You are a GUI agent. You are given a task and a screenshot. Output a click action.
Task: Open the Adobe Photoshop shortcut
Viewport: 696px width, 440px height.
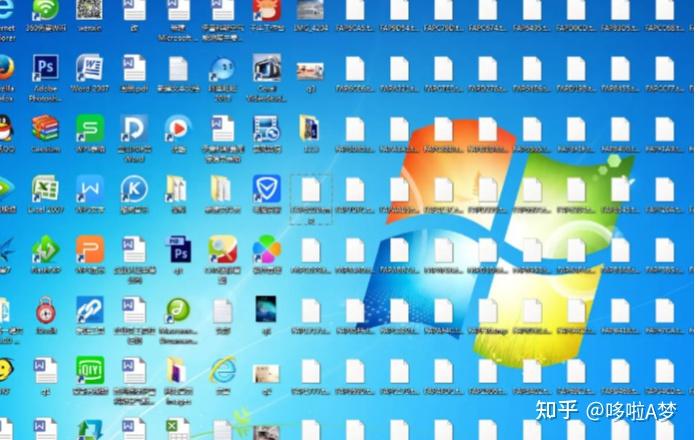[x=45, y=68]
